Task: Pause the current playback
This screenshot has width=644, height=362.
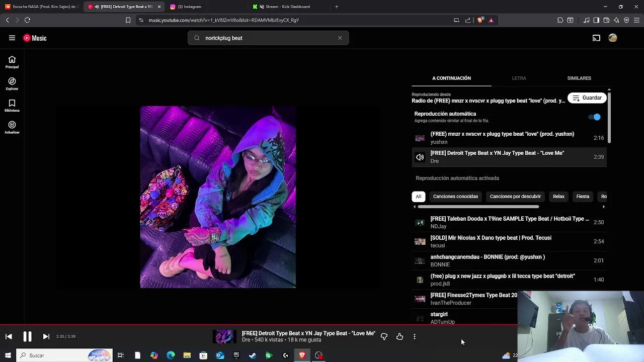Action: 27,336
